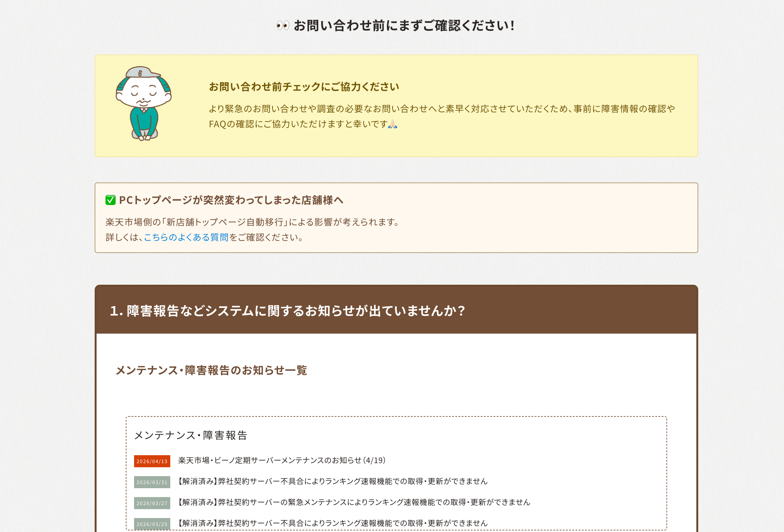Click the 2026/03/27 date badge
Viewport: 784px width, 532px height.
(152, 503)
